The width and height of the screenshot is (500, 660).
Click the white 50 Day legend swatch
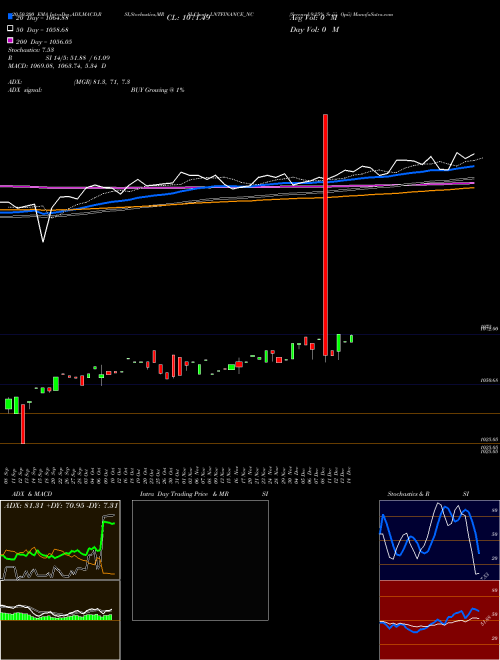pyautogui.click(x=10, y=29)
